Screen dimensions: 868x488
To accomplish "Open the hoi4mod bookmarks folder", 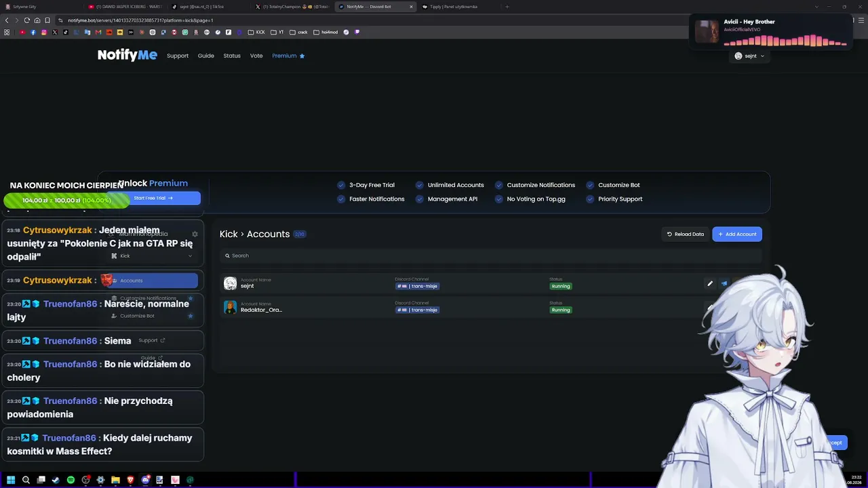I will 325,32.
